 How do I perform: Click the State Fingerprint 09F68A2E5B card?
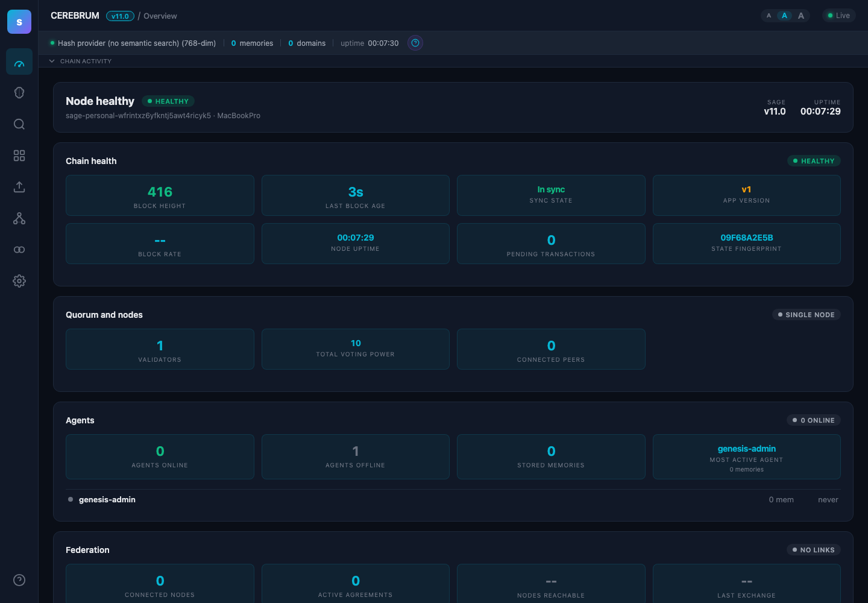pyautogui.click(x=747, y=244)
